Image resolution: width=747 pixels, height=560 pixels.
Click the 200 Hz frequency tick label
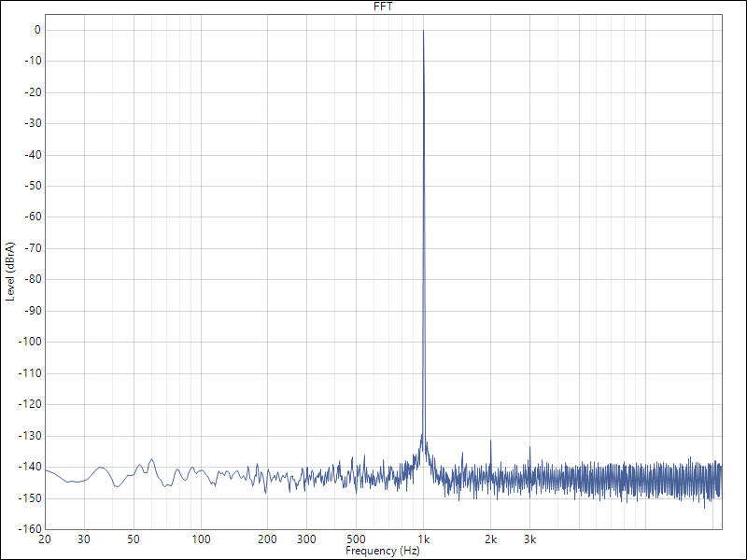(x=267, y=539)
